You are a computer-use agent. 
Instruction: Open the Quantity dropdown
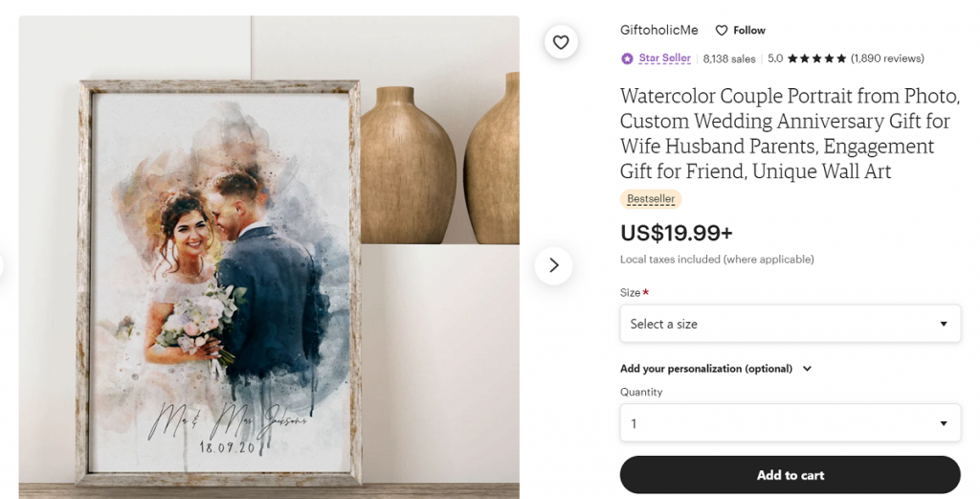click(790, 423)
